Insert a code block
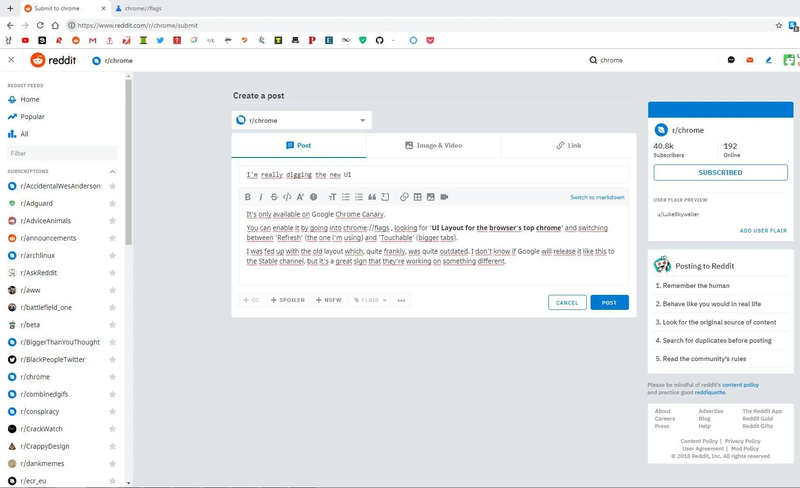 click(385, 197)
